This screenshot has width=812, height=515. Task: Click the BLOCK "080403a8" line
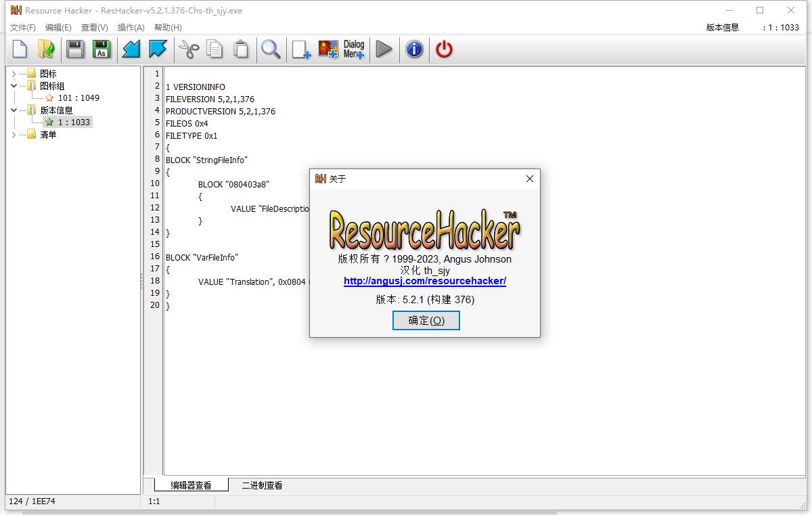233,185
